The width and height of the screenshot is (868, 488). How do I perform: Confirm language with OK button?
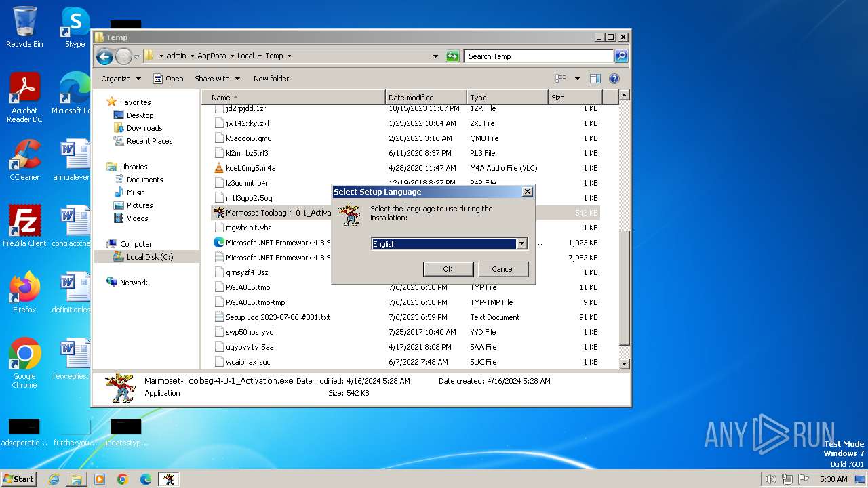point(448,269)
